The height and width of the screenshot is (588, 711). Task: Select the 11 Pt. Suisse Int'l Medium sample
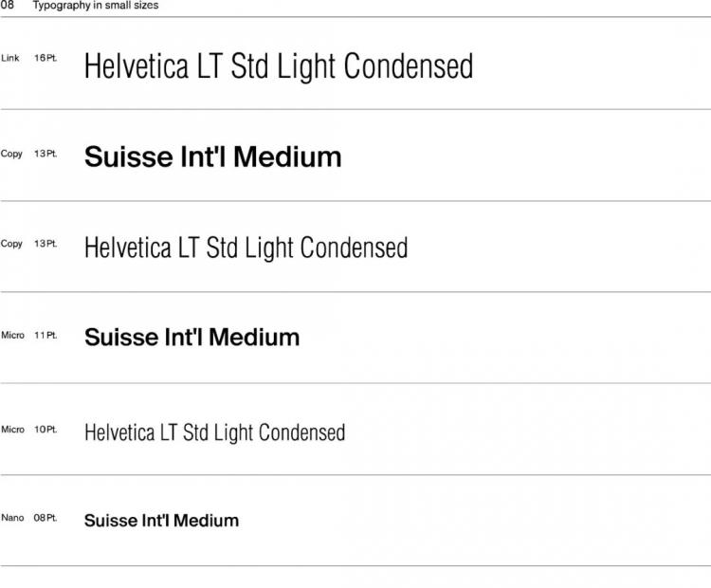point(191,337)
